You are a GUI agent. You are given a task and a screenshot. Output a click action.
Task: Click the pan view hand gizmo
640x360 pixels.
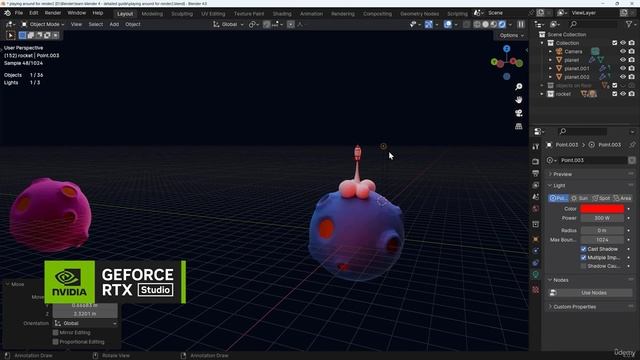tap(518, 100)
